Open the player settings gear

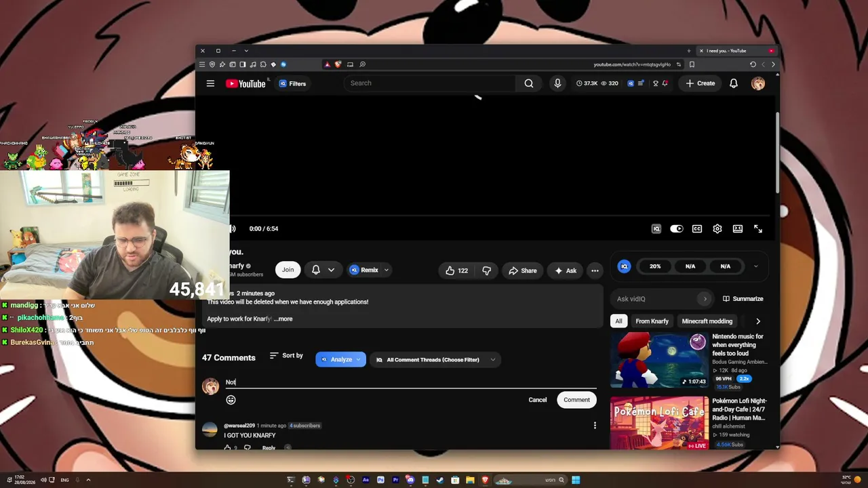pyautogui.click(x=717, y=229)
